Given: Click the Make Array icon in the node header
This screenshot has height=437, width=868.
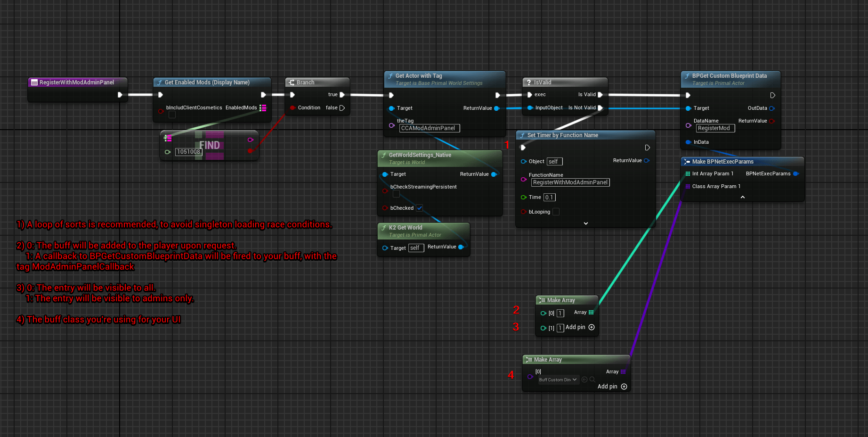Looking at the screenshot, I should tap(543, 300).
